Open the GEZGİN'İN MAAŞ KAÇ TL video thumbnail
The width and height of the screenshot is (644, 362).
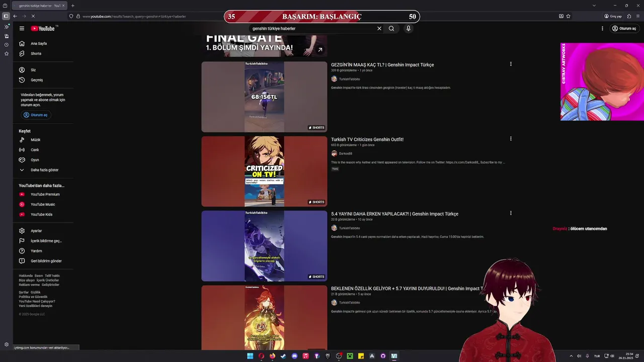pos(264,97)
